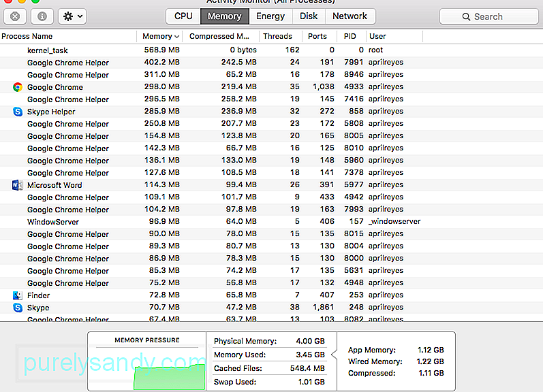Click the Skype app icon in list
Image resolution: width=543 pixels, height=392 pixels.
click(x=18, y=308)
